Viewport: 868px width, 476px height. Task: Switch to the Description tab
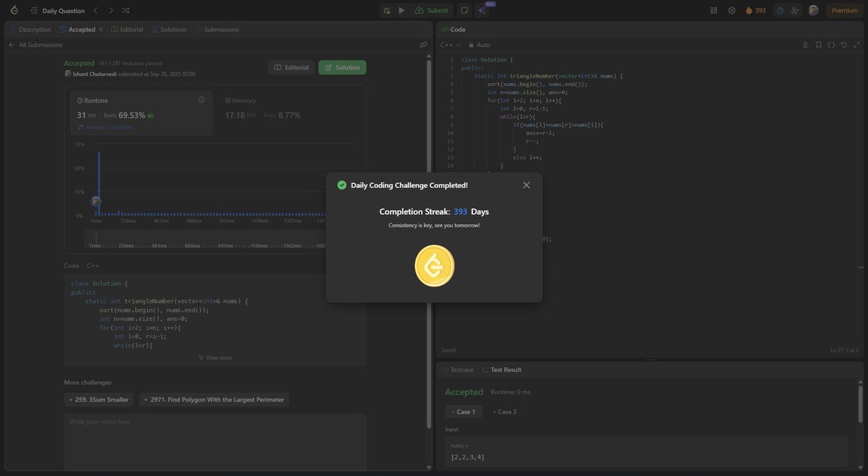tap(30, 30)
